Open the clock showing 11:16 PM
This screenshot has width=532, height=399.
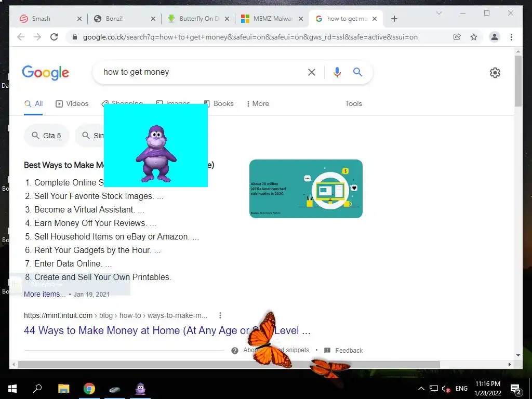(x=487, y=389)
